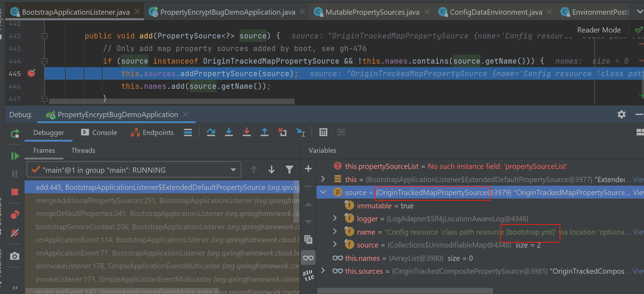644x294 pixels.
Task: Expand hidden left toolbar items chevron
Action: (15, 288)
